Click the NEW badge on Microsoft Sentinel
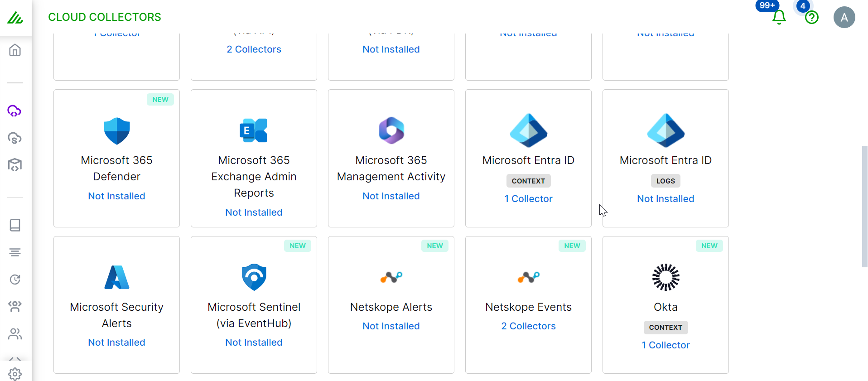Viewport: 868px width, 381px height. tap(298, 246)
